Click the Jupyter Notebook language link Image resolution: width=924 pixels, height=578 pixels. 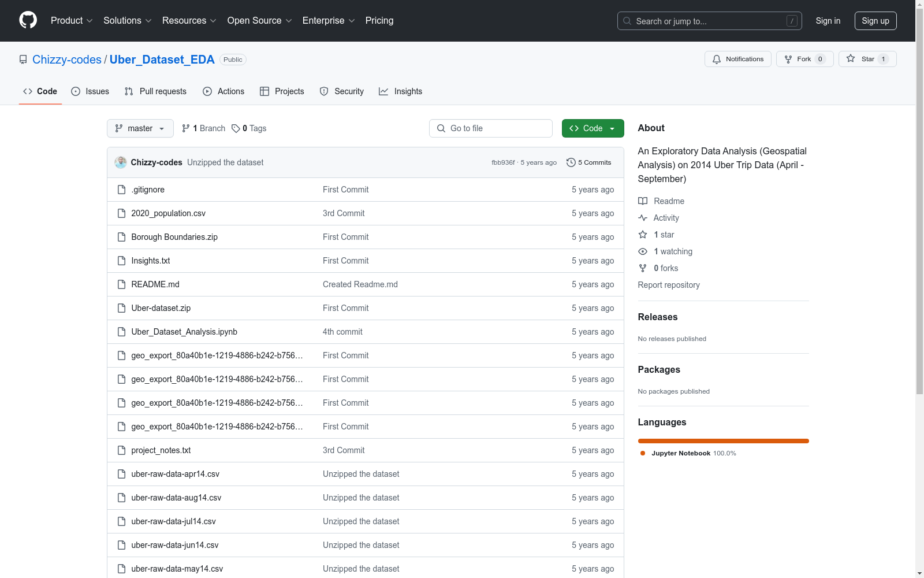688,453
